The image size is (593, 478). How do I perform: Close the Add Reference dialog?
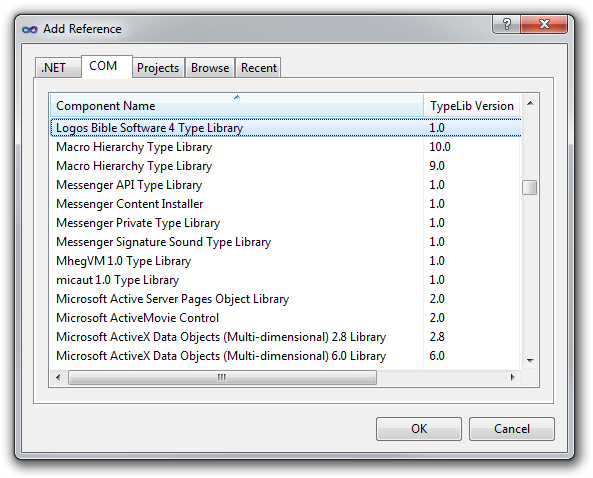click(x=544, y=24)
